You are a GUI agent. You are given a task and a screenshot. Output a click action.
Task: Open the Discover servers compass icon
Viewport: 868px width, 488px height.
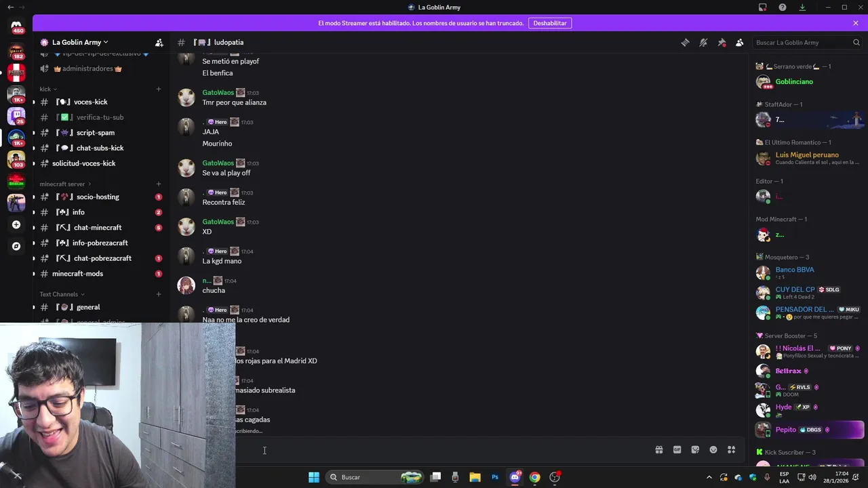16,246
